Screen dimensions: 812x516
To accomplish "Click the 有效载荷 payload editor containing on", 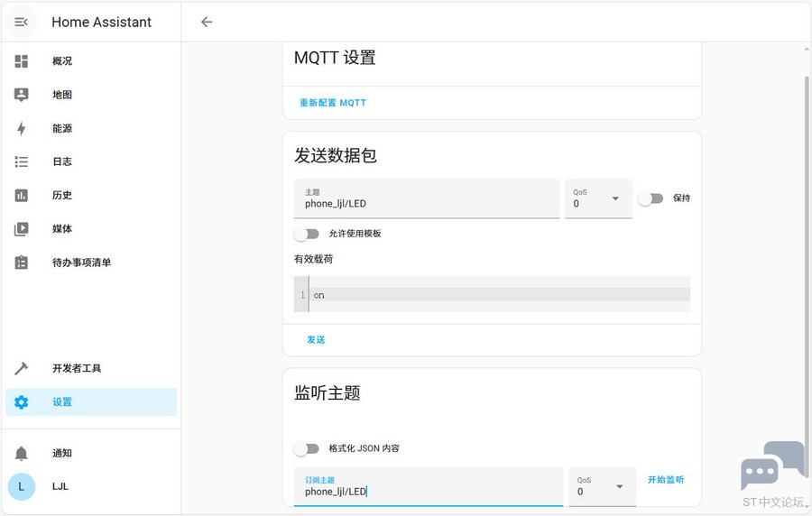I will (x=492, y=294).
